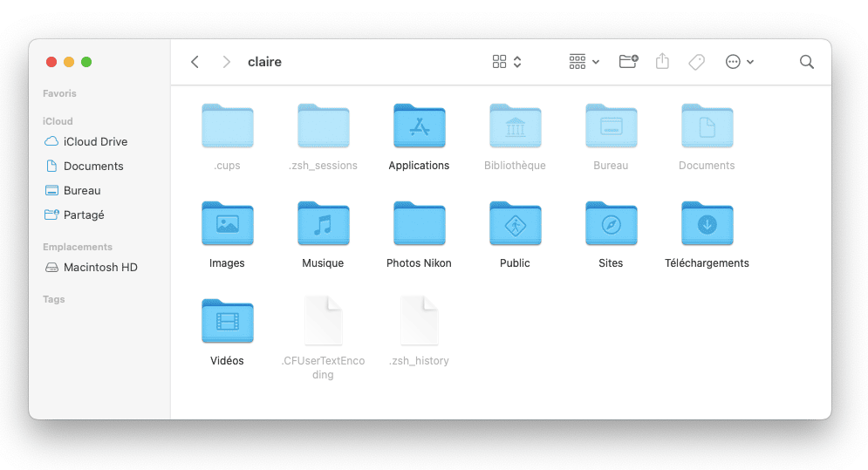Select the .zsh_history file
This screenshot has width=868, height=470.
coord(419,322)
